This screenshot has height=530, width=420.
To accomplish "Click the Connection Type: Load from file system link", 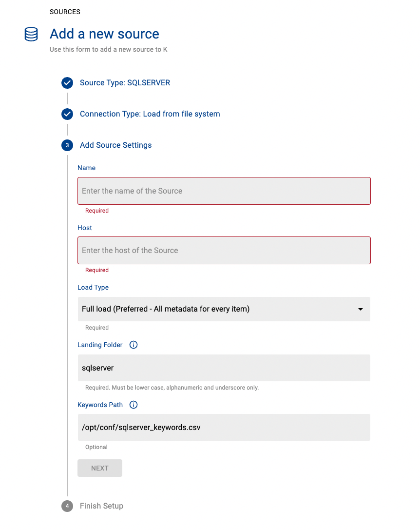I will 149,114.
